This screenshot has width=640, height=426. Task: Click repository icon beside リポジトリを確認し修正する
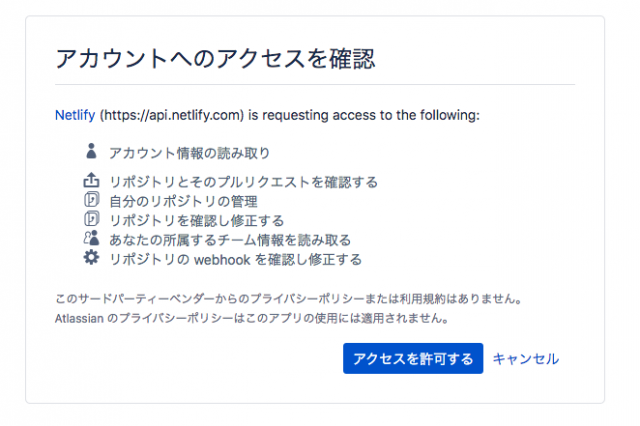(91, 219)
